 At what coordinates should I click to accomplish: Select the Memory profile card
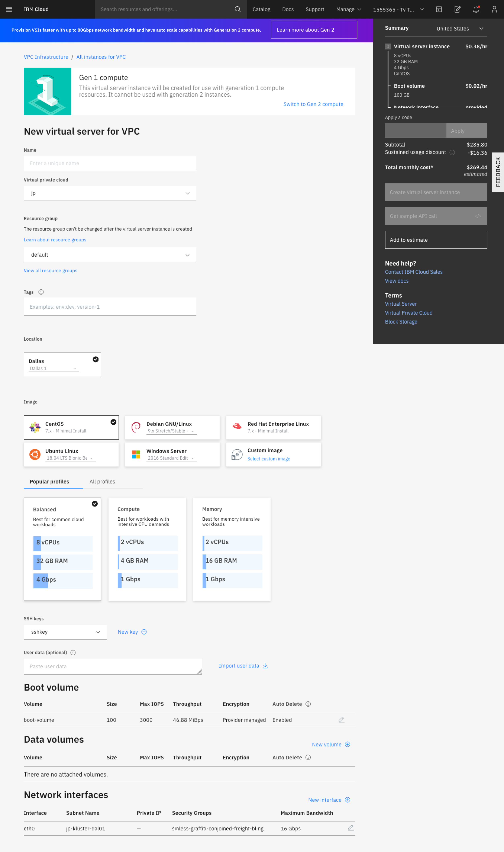coord(232,549)
